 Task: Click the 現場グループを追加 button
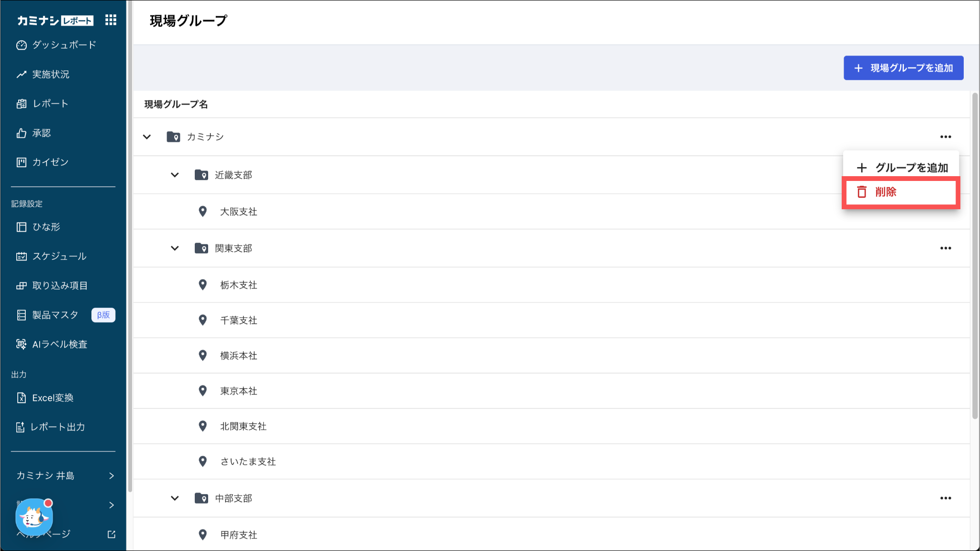coord(903,68)
